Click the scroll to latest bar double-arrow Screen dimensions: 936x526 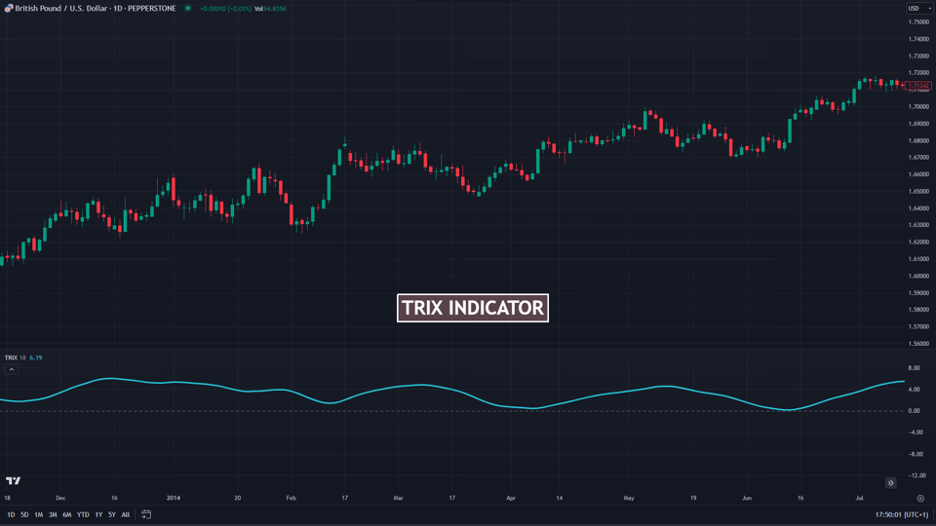891,482
